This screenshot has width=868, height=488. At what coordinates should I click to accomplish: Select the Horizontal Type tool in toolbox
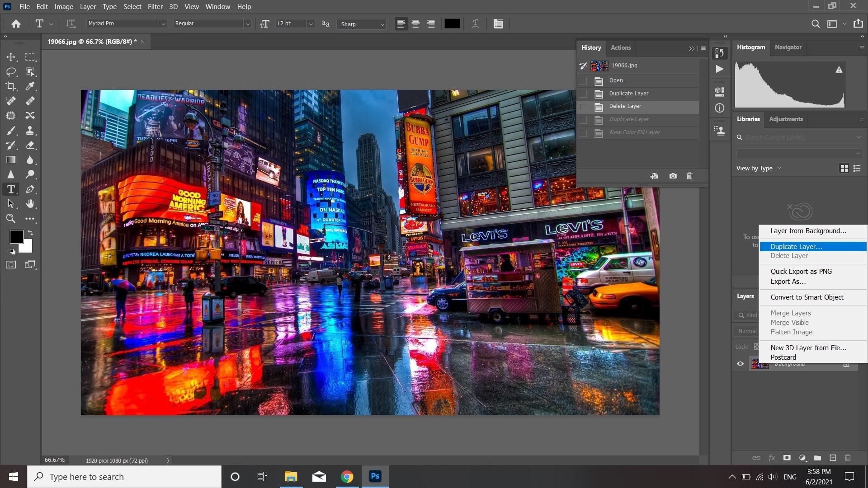(11, 189)
